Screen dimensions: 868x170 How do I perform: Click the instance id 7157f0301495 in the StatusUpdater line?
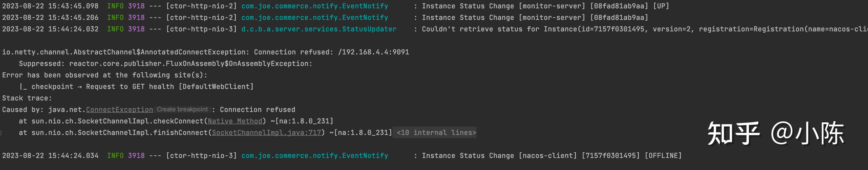pyautogui.click(x=619, y=29)
